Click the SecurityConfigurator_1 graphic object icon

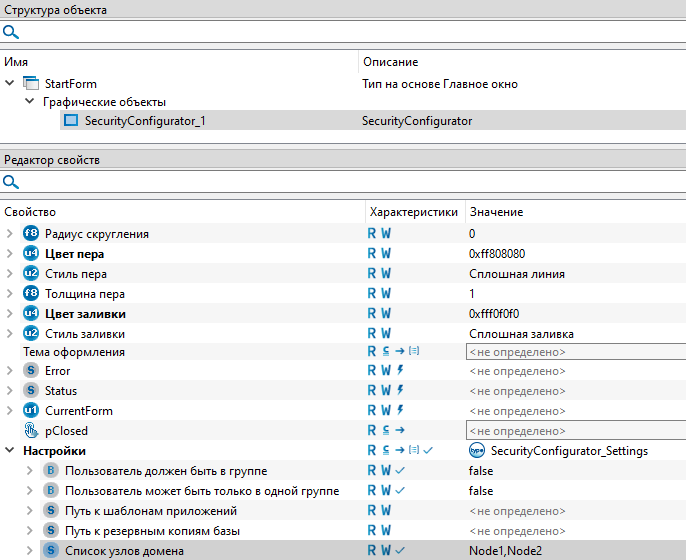(70, 121)
